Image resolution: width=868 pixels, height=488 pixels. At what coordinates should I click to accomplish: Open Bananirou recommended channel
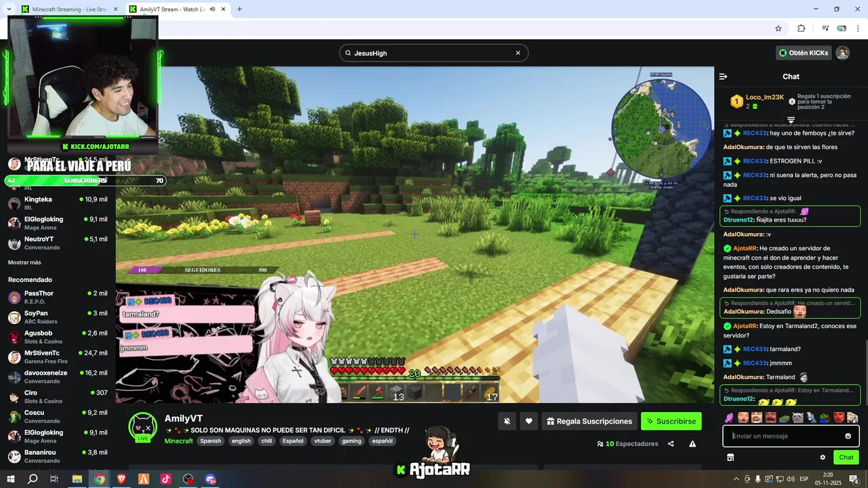click(x=57, y=456)
